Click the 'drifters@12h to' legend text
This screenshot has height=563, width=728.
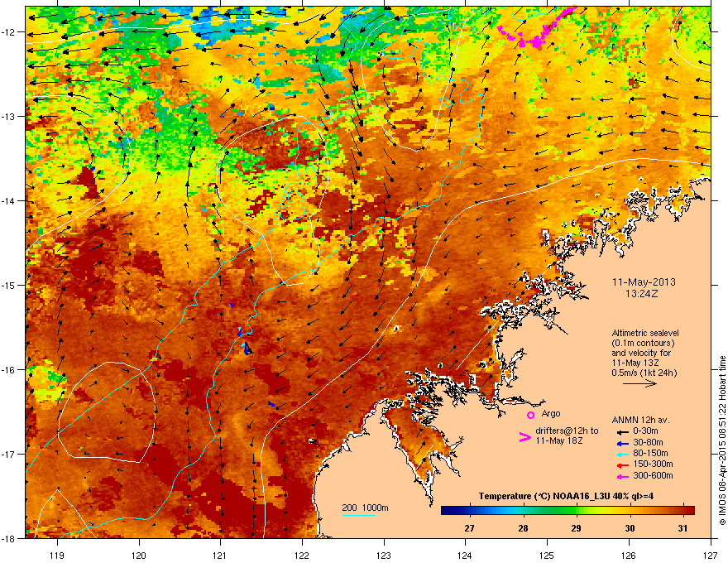[567, 431]
